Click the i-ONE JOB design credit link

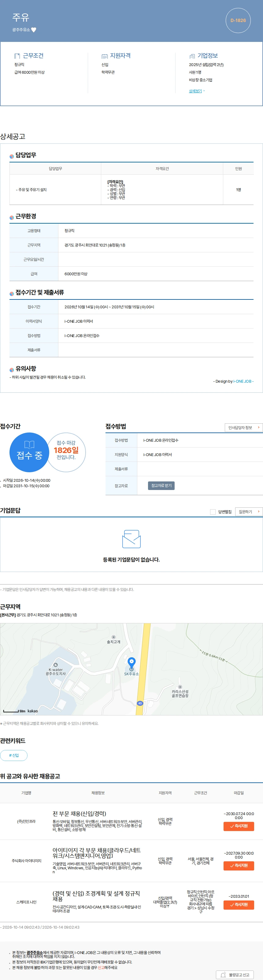(243, 381)
